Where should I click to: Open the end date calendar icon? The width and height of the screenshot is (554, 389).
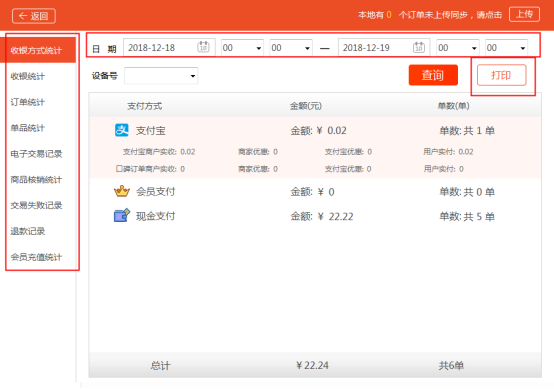point(418,47)
